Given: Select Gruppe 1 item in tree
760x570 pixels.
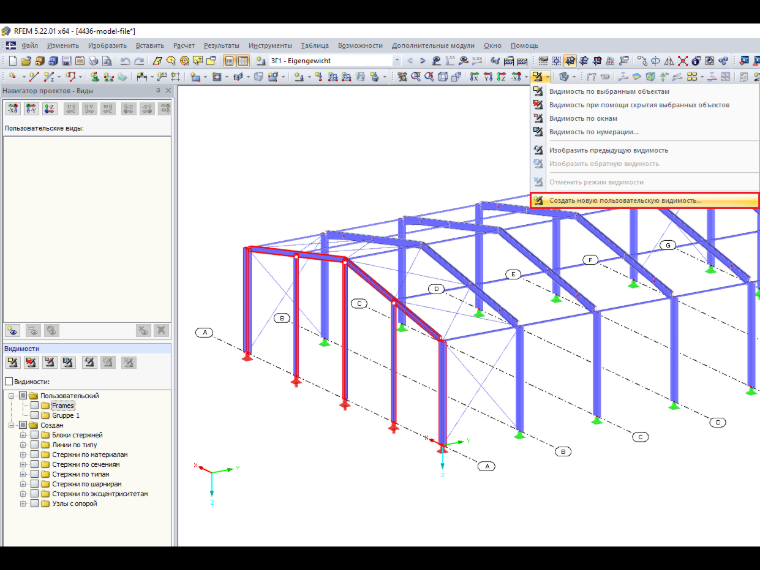Looking at the screenshot, I should click(x=65, y=415).
